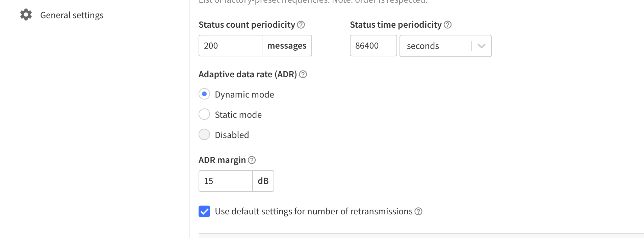Open help tooltip for Status time periodicity
Image resolution: width=644 pixels, height=238 pixels.
tap(447, 25)
